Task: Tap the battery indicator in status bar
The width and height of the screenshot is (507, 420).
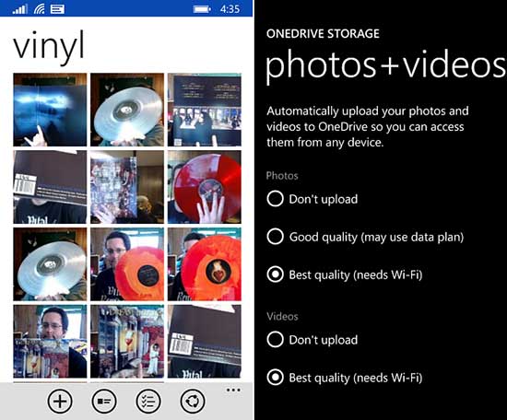Action: tap(202, 9)
